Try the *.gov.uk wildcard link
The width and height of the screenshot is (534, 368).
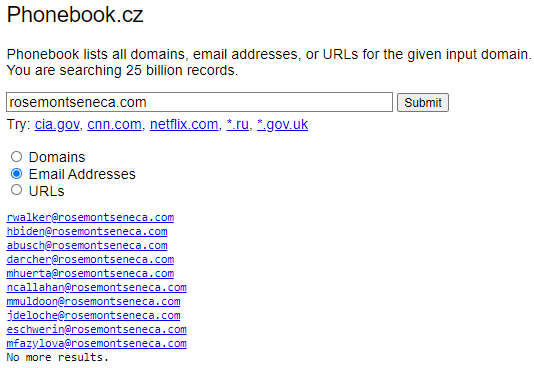282,124
